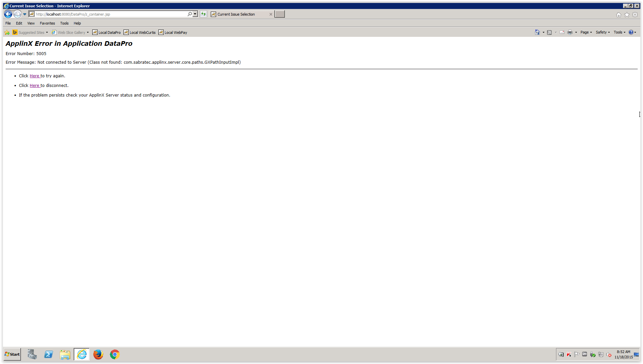The height and width of the screenshot is (364, 643).
Task: Open the gear settings icon
Action: coord(635,15)
